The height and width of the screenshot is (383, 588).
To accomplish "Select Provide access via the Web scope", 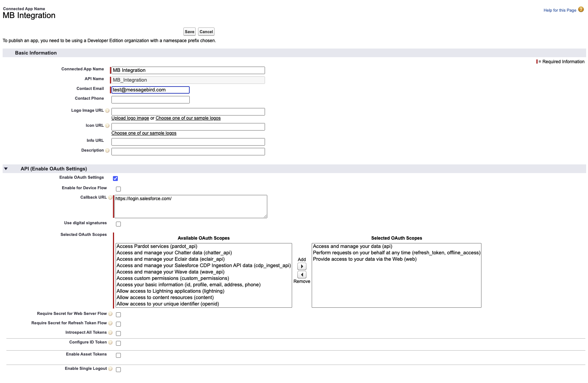I will point(396,259).
